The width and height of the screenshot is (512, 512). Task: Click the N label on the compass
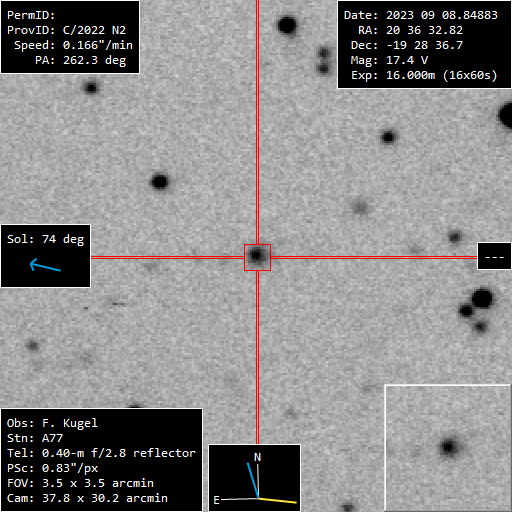coord(257,457)
